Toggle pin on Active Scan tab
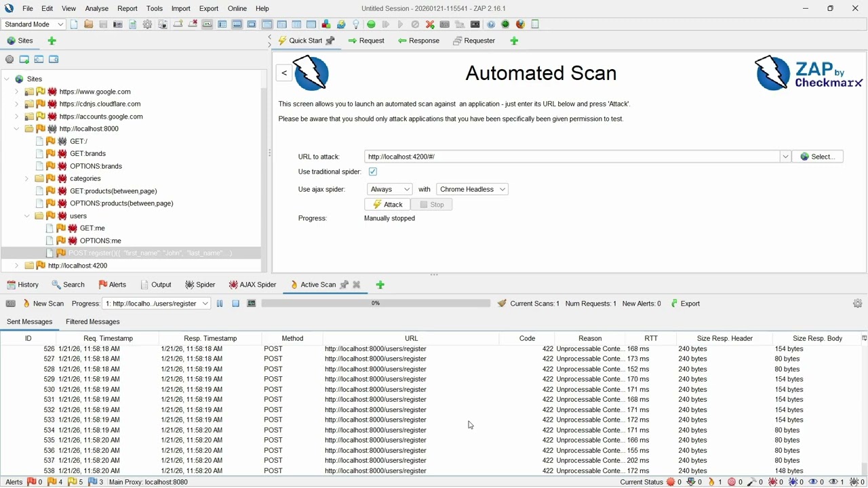 [x=344, y=285]
